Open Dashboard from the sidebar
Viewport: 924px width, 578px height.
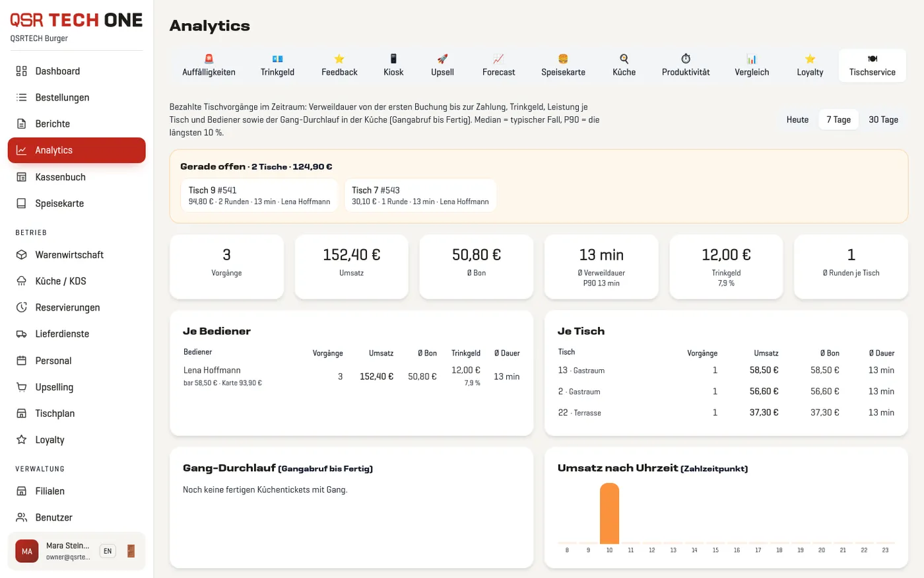(77, 71)
